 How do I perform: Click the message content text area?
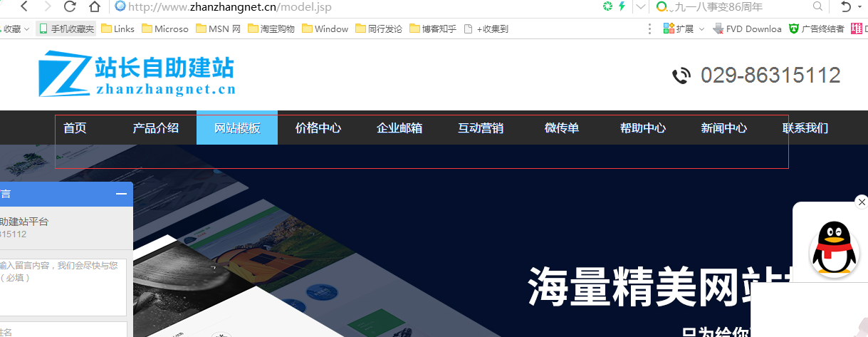(x=63, y=287)
